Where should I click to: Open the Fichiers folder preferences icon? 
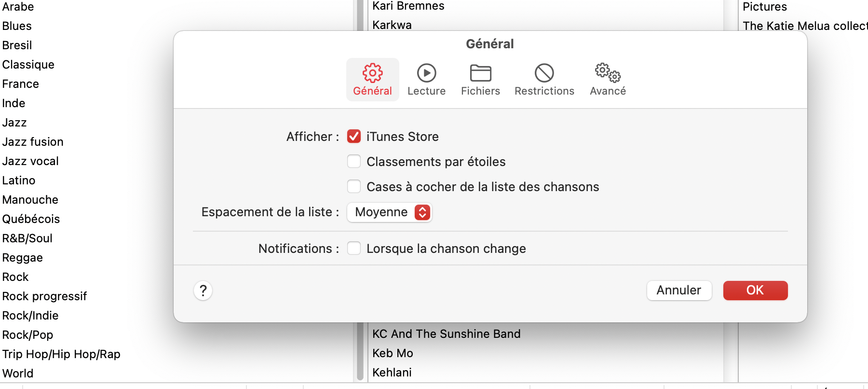pos(480,73)
